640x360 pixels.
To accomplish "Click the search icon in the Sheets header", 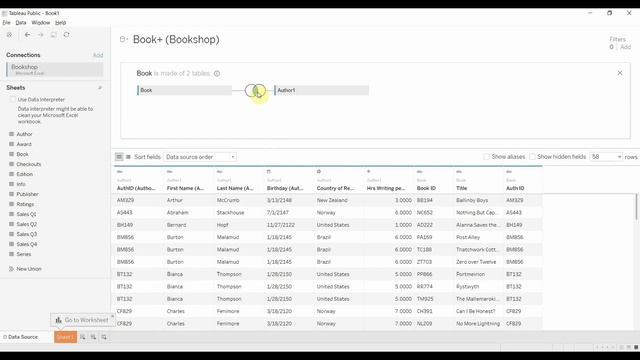I will pyautogui.click(x=100, y=88).
